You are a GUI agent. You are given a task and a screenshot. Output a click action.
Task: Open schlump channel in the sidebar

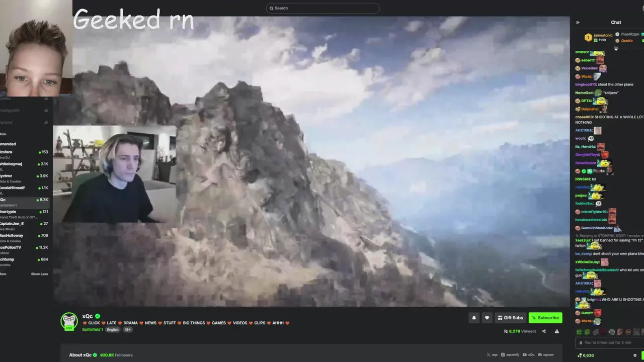24,261
